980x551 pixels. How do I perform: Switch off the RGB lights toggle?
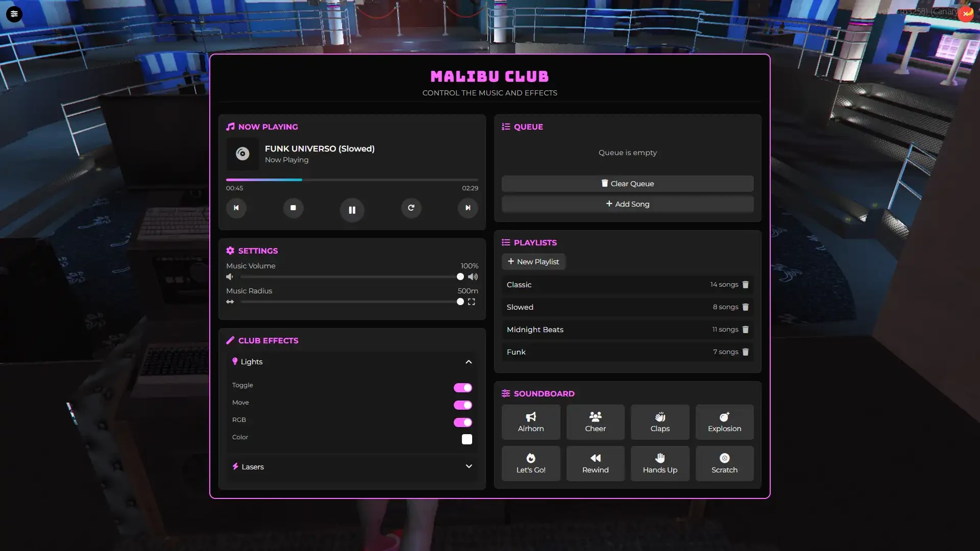tap(463, 422)
